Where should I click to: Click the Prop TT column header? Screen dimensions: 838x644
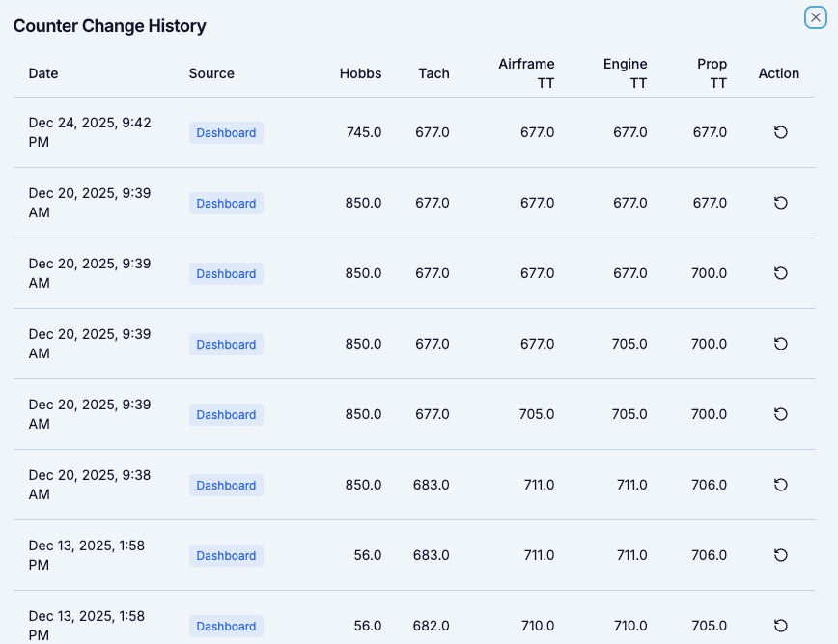(x=712, y=73)
